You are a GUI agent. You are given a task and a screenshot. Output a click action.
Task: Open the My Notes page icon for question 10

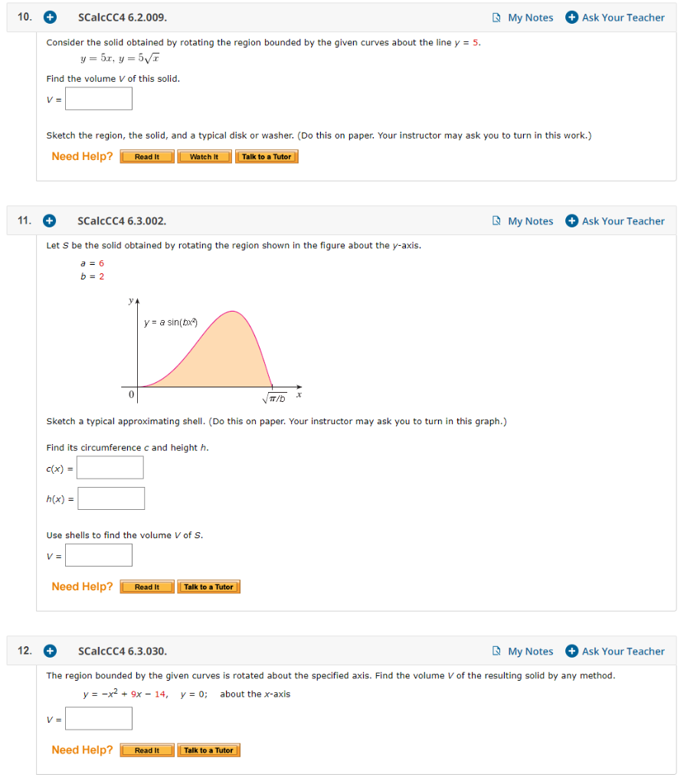[x=496, y=17]
